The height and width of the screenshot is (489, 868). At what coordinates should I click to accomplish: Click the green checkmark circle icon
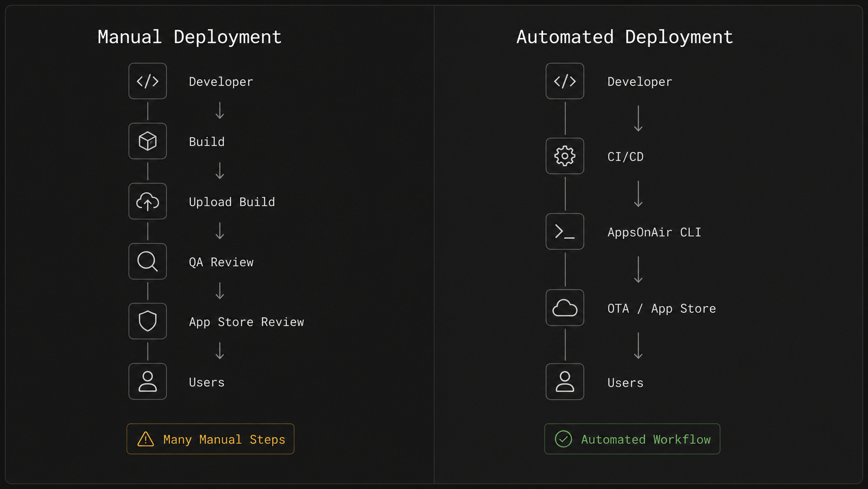click(563, 439)
